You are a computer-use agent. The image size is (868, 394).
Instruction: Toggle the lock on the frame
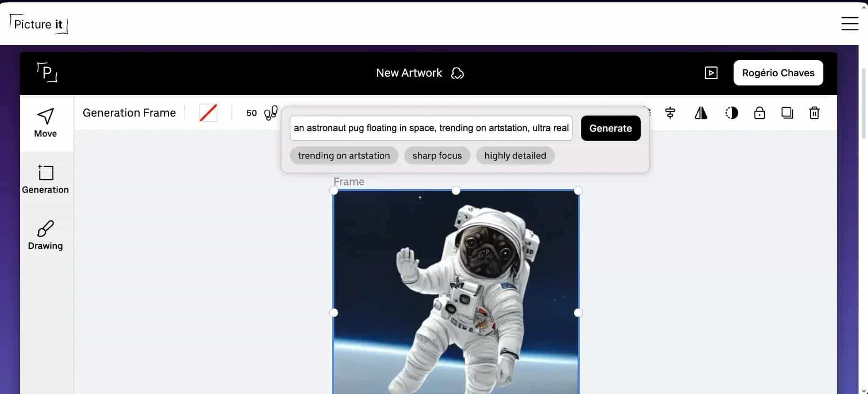759,113
